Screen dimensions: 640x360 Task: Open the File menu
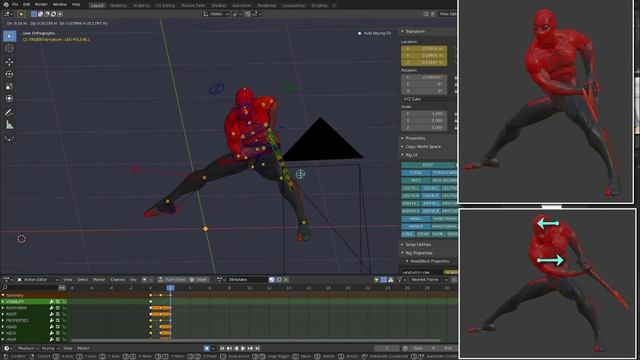pyautogui.click(x=15, y=4)
